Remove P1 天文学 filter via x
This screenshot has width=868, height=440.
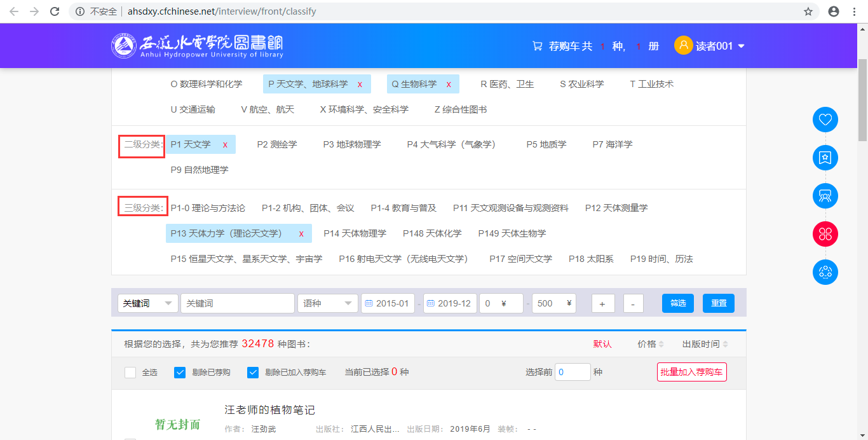225,145
